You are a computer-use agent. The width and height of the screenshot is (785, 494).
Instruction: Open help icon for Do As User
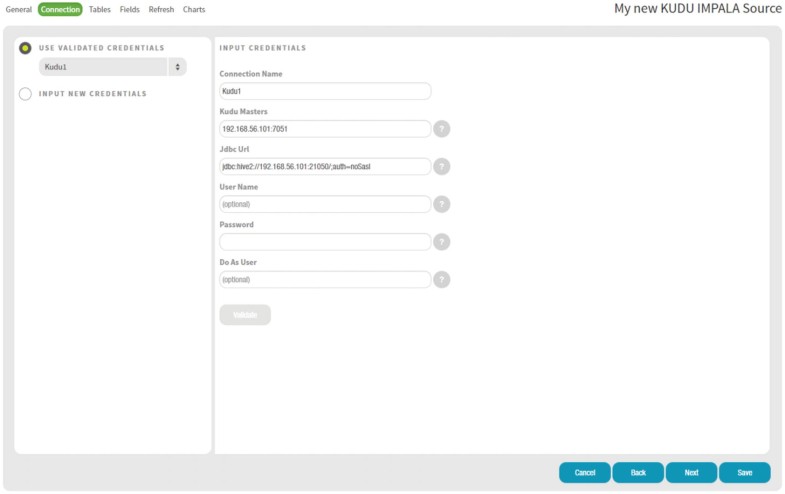[441, 279]
